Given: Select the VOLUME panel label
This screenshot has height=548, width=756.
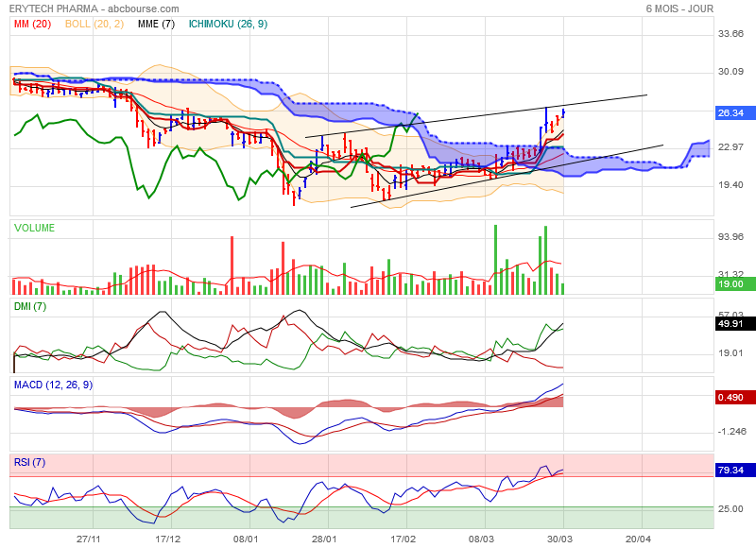Looking at the screenshot, I should pyautogui.click(x=34, y=228).
